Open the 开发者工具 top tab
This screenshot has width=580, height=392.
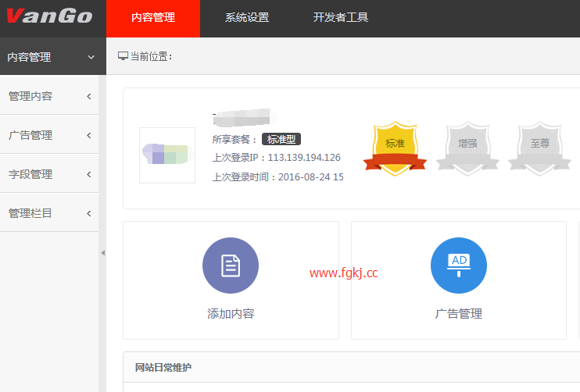(341, 18)
